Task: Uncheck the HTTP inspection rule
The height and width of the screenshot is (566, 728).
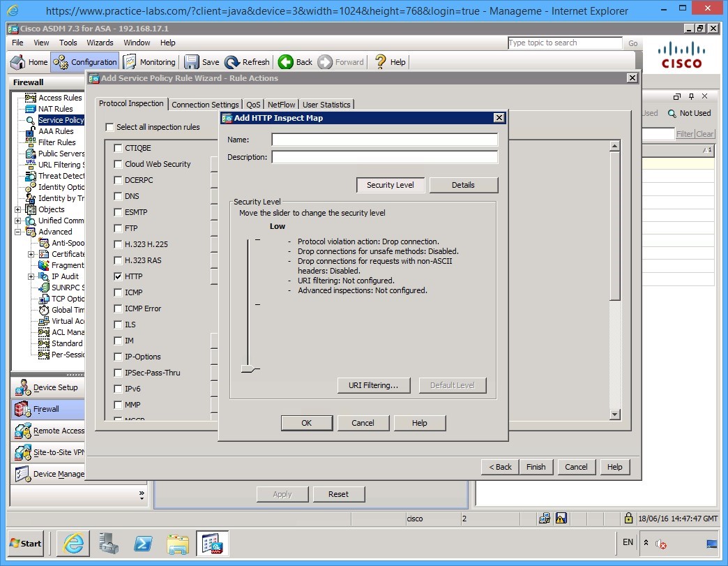Action: click(x=117, y=276)
